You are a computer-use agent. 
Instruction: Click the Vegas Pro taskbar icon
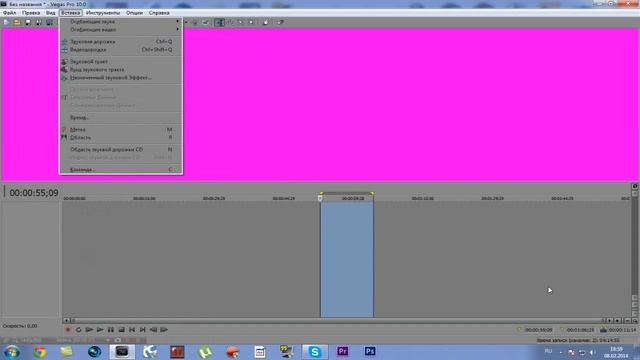122,352
